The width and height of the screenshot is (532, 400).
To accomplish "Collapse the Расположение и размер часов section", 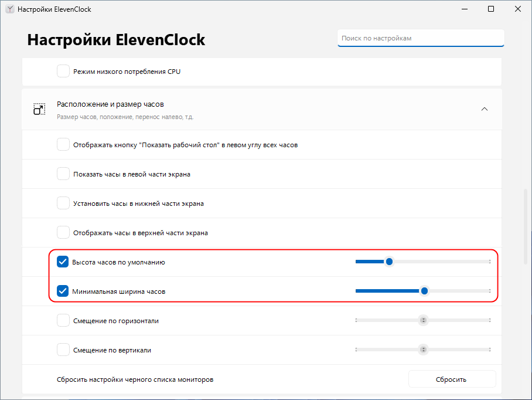I will coord(485,109).
